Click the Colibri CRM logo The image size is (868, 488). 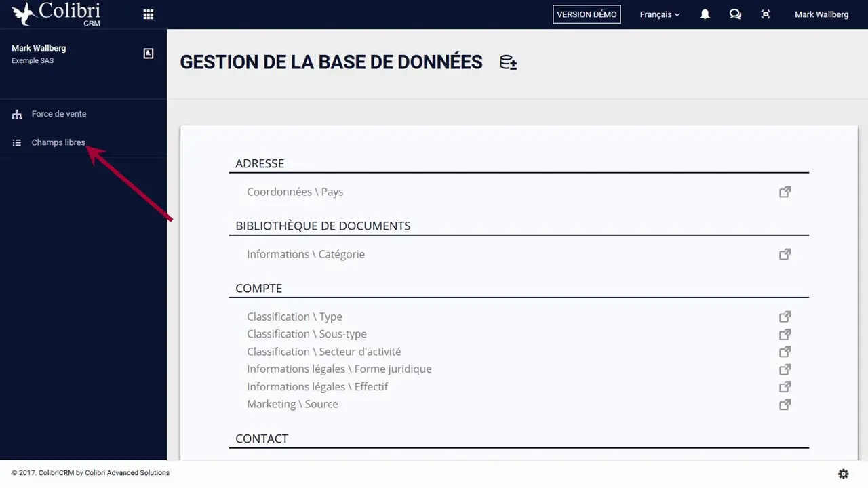(x=56, y=14)
